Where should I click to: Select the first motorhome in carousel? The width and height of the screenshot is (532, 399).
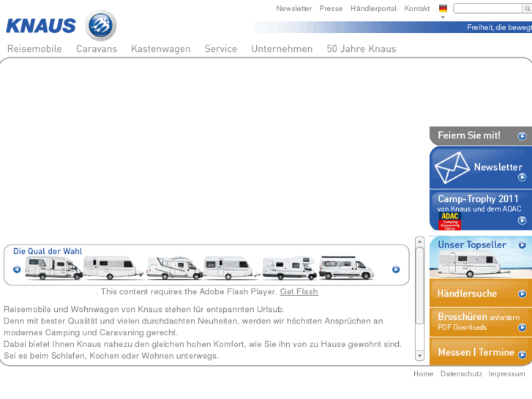pyautogui.click(x=53, y=268)
